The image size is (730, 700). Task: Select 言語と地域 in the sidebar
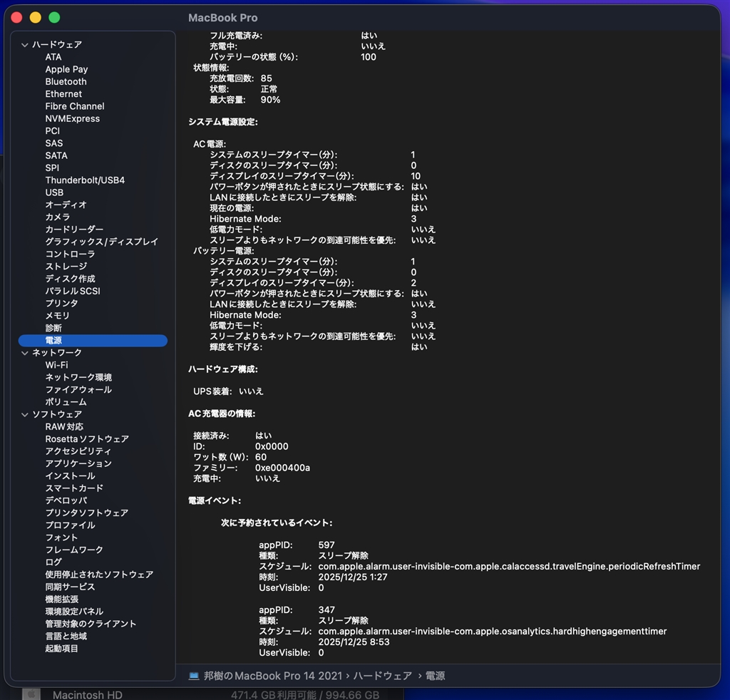point(66,637)
